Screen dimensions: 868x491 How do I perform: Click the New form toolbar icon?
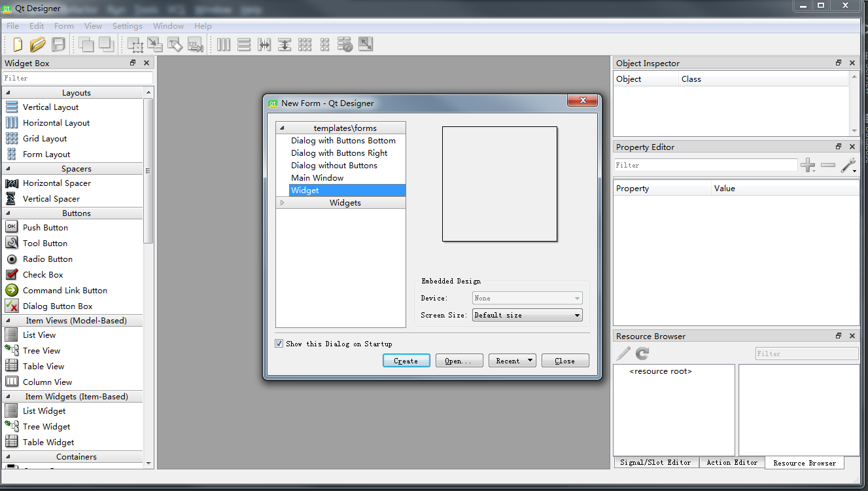pyautogui.click(x=18, y=45)
